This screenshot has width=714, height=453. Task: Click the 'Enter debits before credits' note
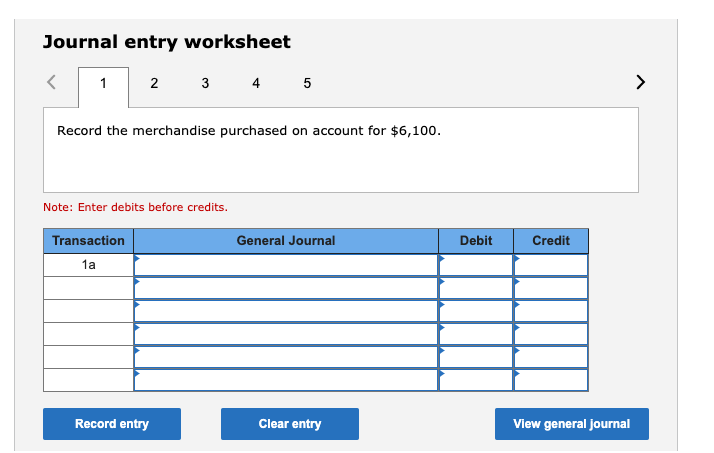click(135, 207)
